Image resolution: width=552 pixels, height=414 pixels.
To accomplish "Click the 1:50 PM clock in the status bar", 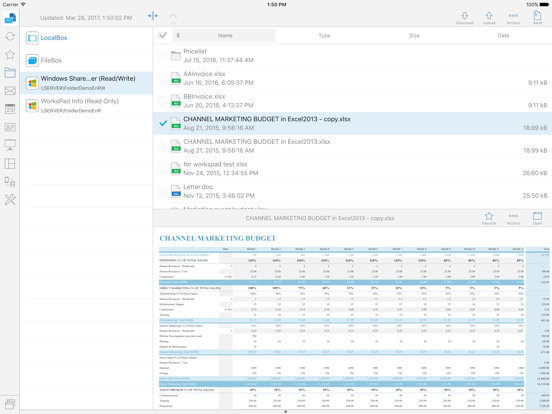I will 276,5.
